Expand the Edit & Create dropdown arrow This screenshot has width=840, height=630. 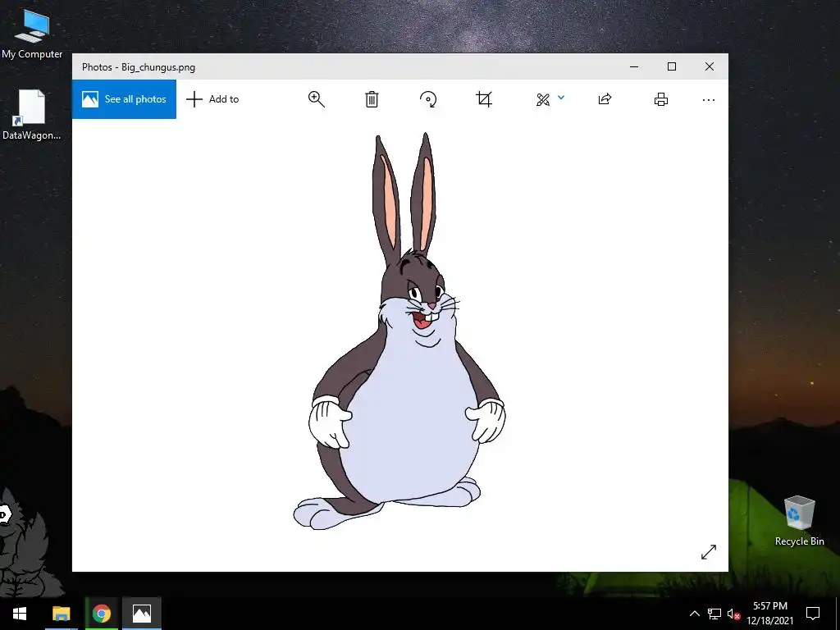coord(561,98)
